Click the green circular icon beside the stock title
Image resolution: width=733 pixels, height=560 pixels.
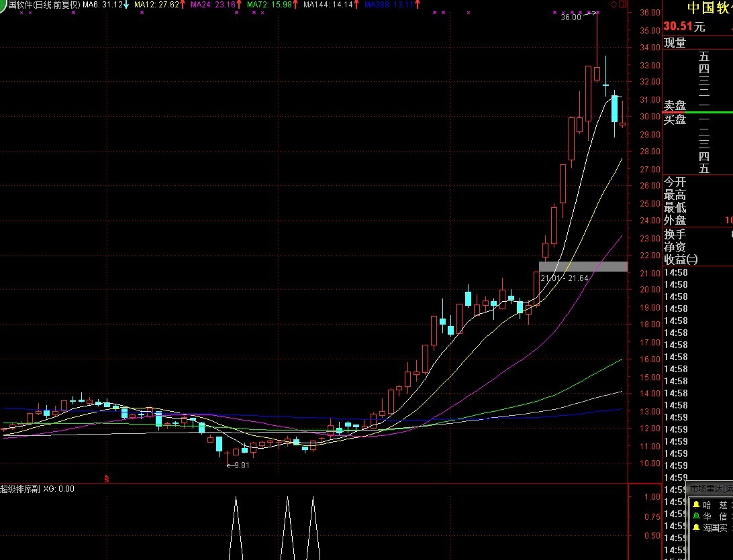(x=3, y=5)
